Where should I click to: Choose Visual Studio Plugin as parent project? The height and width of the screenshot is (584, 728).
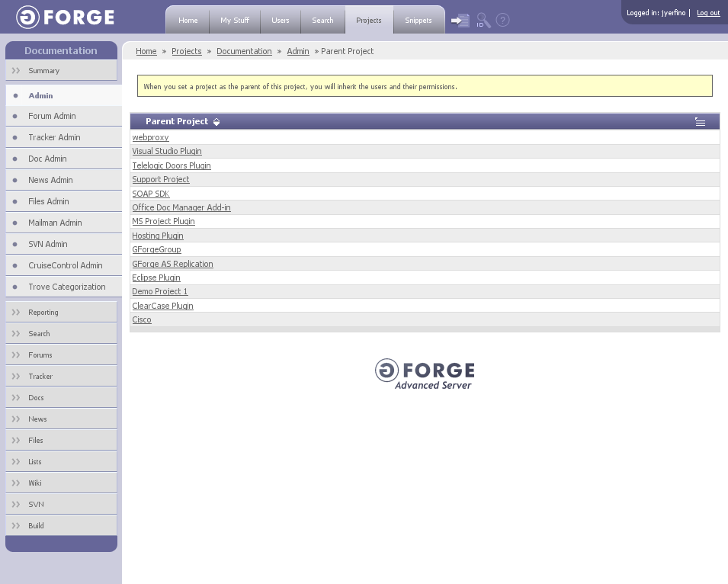(167, 152)
